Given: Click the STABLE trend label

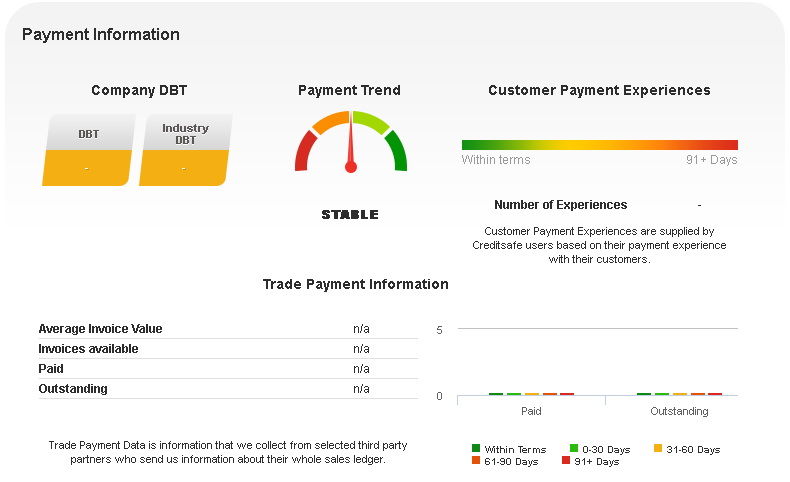Looking at the screenshot, I should click(350, 215).
